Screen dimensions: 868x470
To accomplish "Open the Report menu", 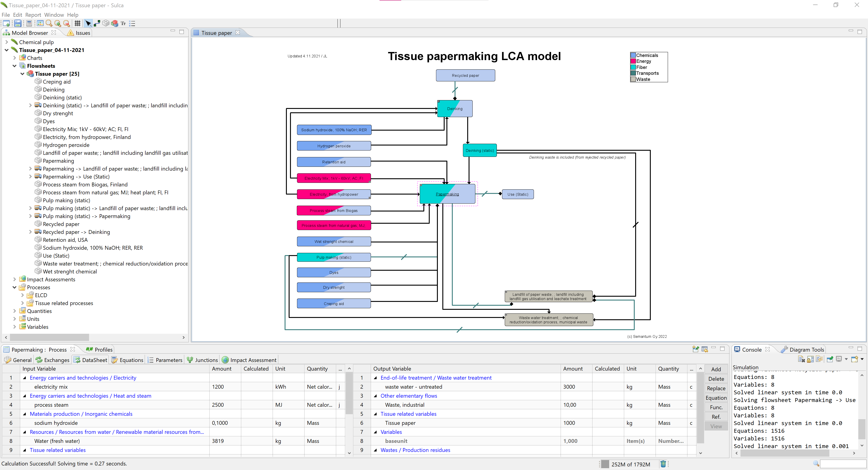I will 33,15.
